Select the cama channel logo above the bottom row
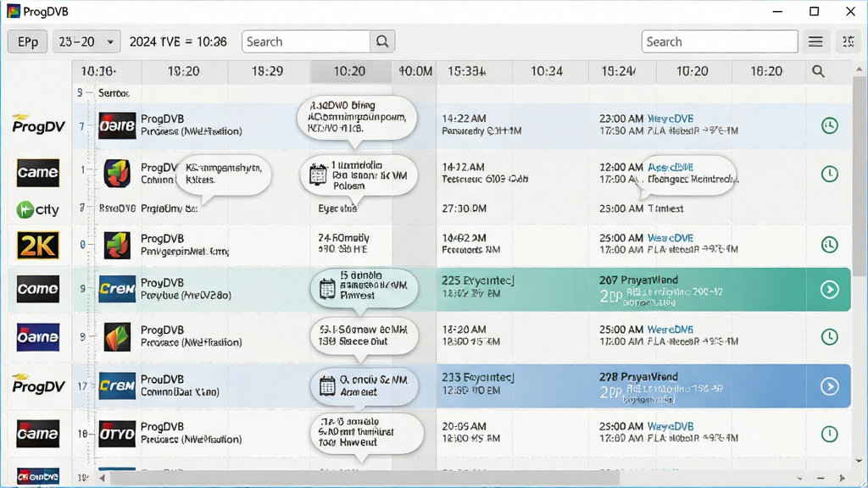 pyautogui.click(x=37, y=434)
